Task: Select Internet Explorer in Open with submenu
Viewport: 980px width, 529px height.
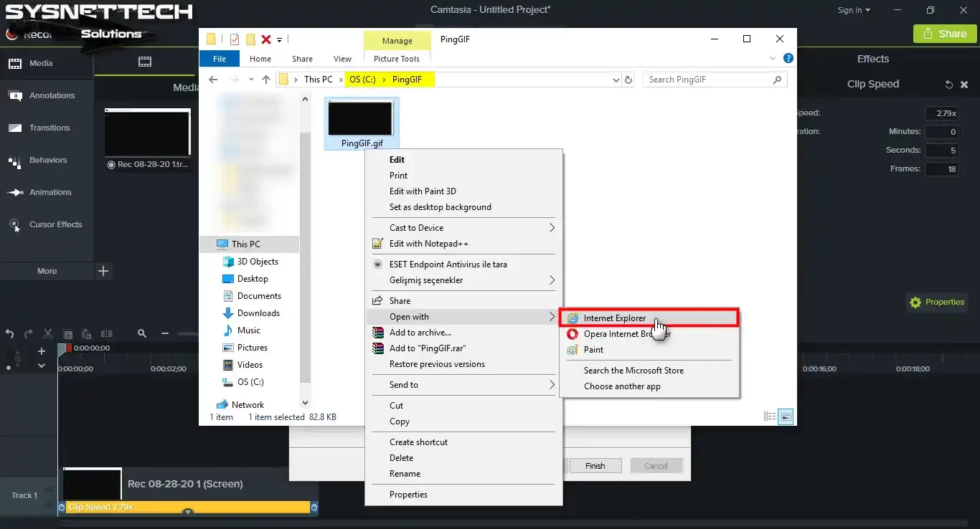Action: click(x=649, y=318)
